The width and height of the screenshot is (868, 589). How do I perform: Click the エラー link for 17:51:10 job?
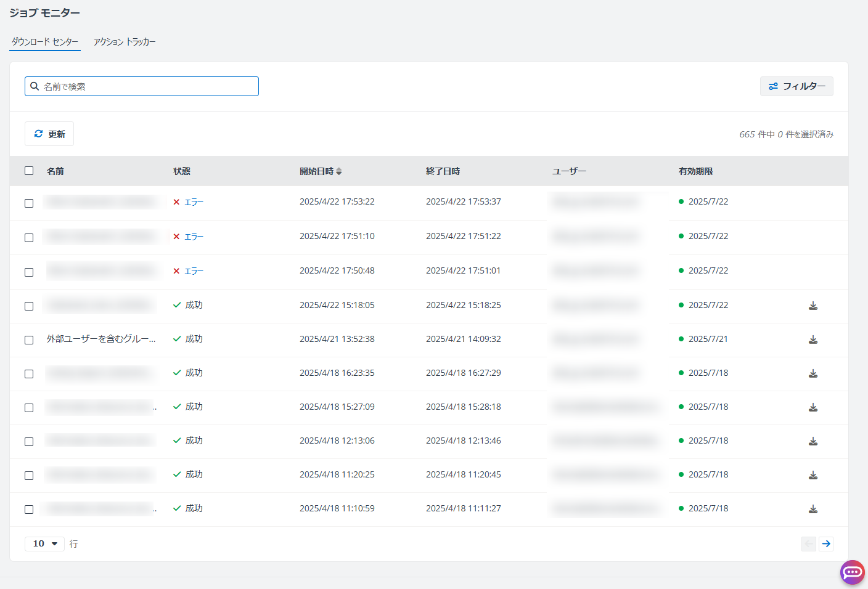(194, 237)
